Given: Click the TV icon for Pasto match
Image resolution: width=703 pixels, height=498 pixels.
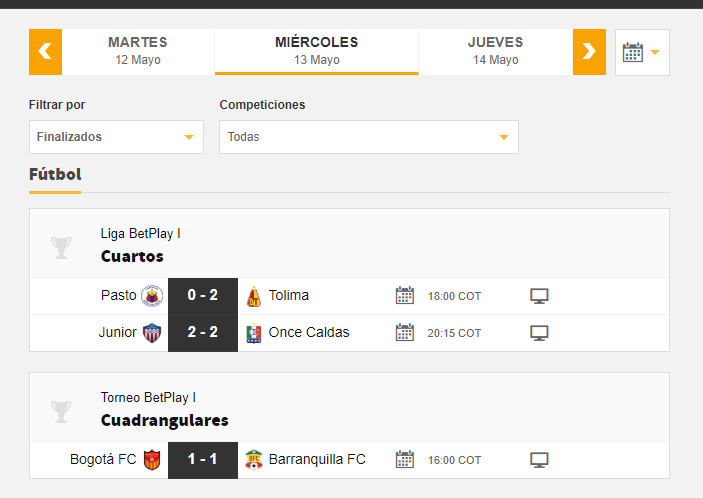Looking at the screenshot, I should point(539,296).
